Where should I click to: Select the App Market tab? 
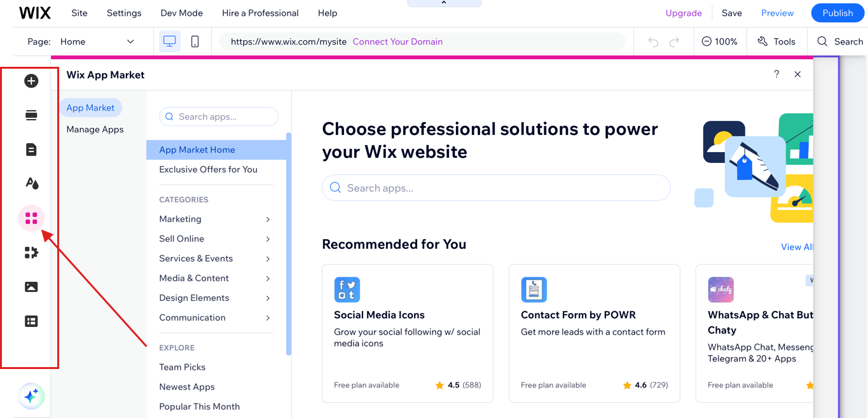coord(90,108)
